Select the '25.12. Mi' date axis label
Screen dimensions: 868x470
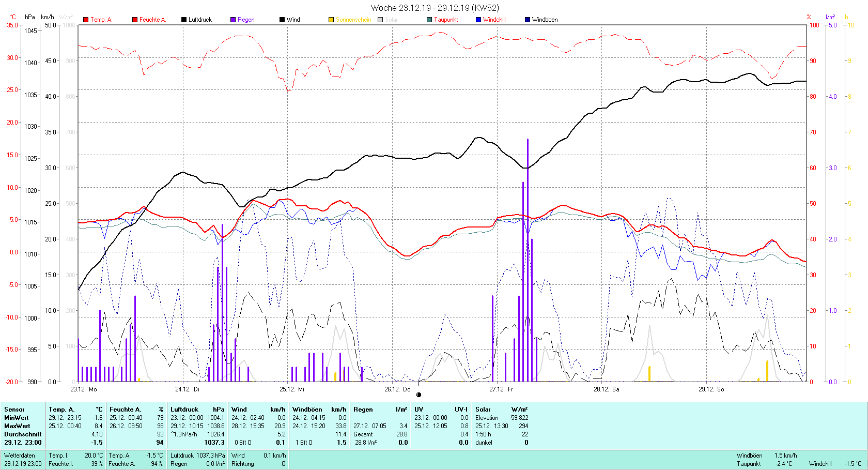[x=292, y=389]
